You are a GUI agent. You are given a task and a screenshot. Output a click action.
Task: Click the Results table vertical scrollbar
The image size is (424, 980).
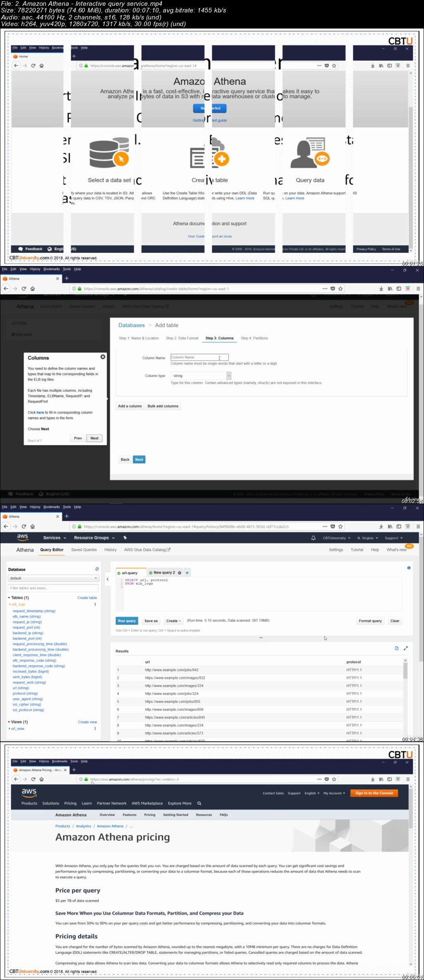pyautogui.click(x=405, y=670)
